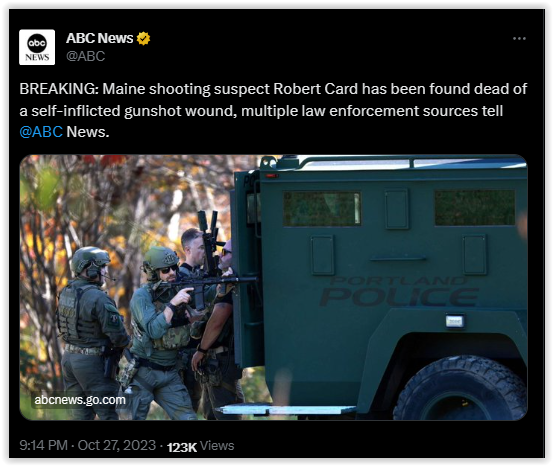553x466 pixels.
Task: Click the armored vehicle's left side window
Action: tap(322, 209)
